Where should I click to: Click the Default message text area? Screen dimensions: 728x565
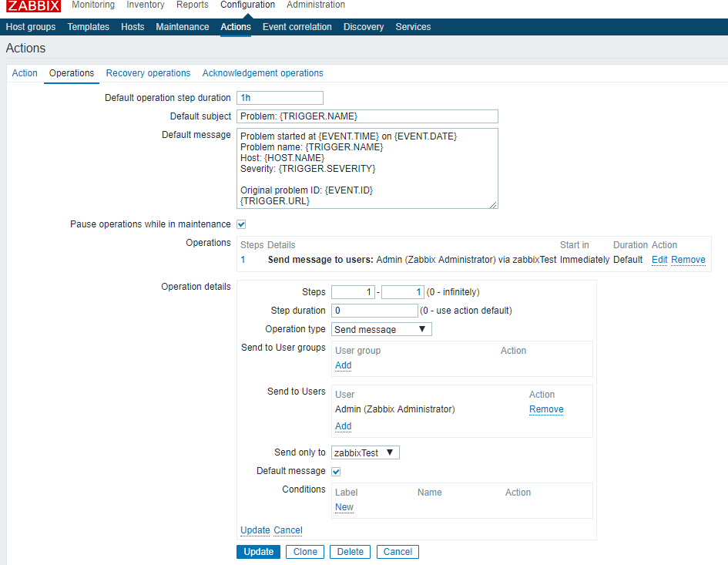(x=367, y=168)
